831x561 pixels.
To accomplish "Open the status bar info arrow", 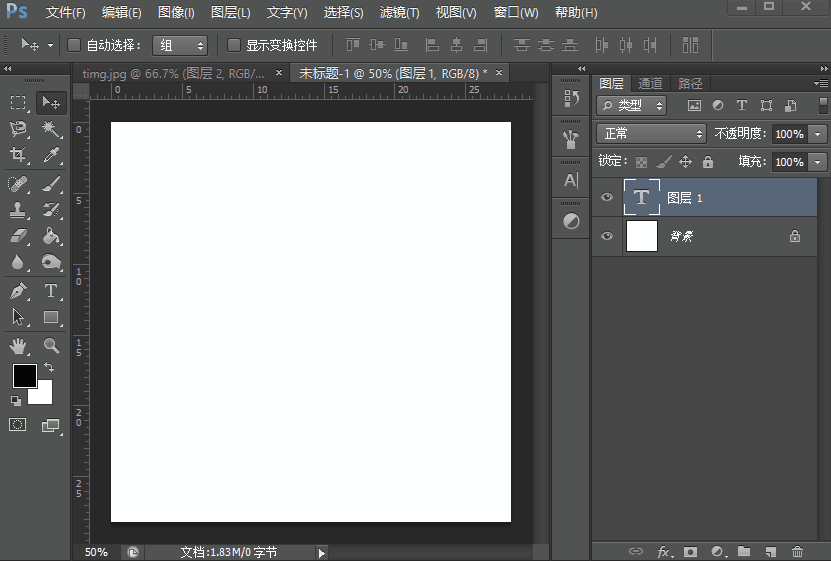I will coord(322,553).
